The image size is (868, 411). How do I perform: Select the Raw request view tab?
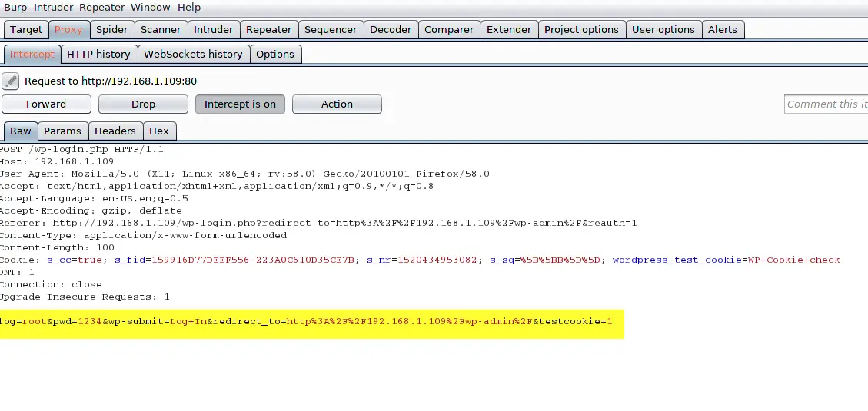(21, 131)
